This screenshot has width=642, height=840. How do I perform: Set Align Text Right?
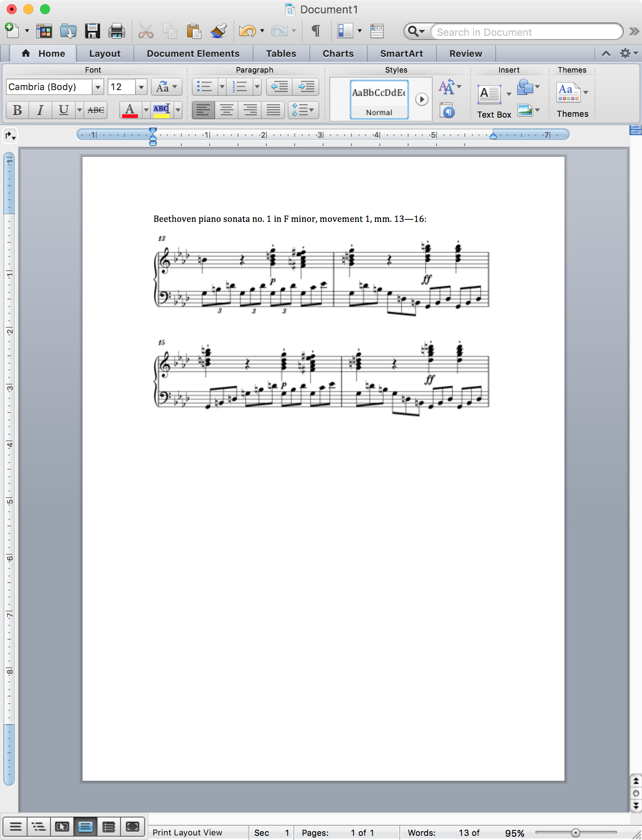click(x=250, y=110)
